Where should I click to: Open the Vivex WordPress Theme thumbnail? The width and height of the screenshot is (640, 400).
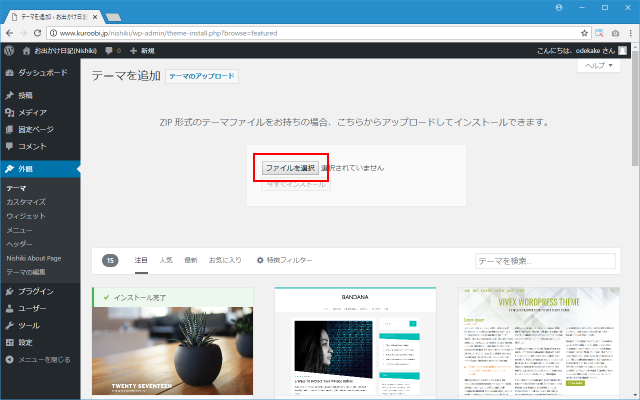point(539,343)
